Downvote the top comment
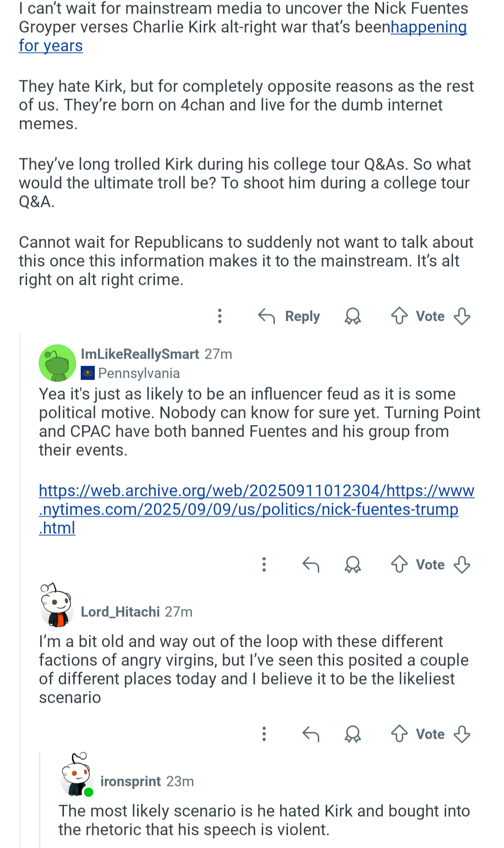 pyautogui.click(x=462, y=316)
